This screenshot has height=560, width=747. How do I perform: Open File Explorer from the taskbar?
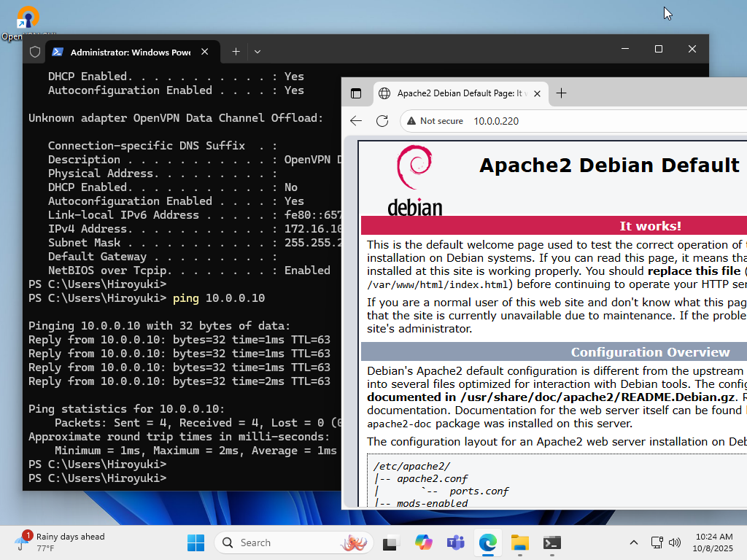(x=519, y=542)
